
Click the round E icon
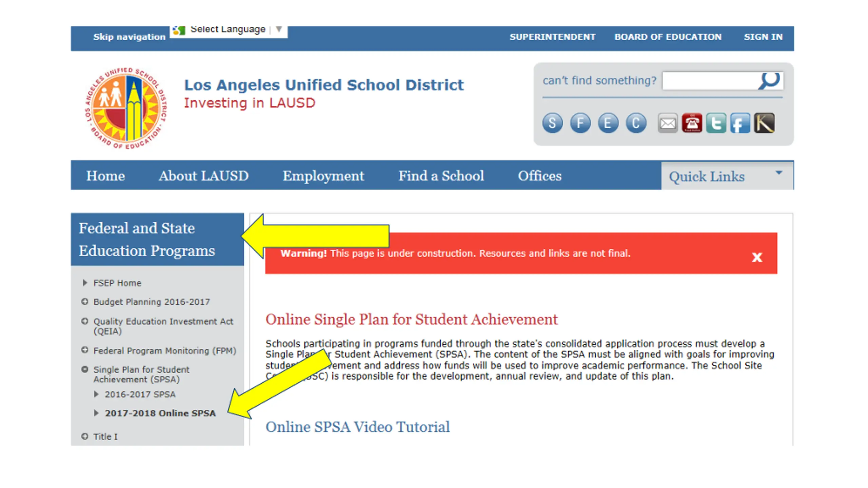[608, 123]
